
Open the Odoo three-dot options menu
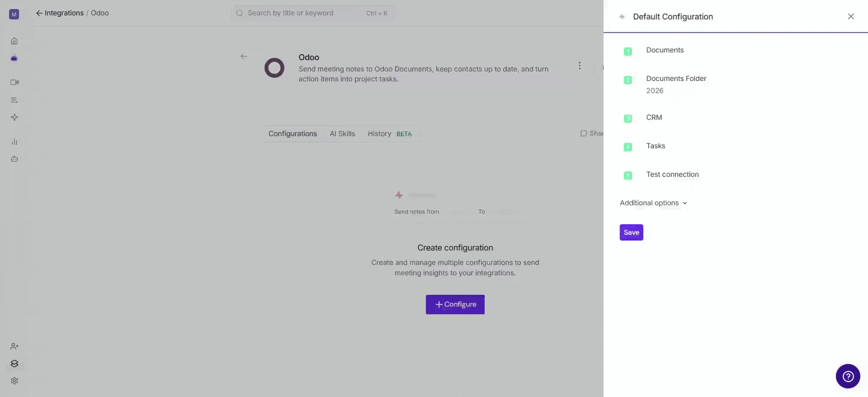(x=580, y=66)
